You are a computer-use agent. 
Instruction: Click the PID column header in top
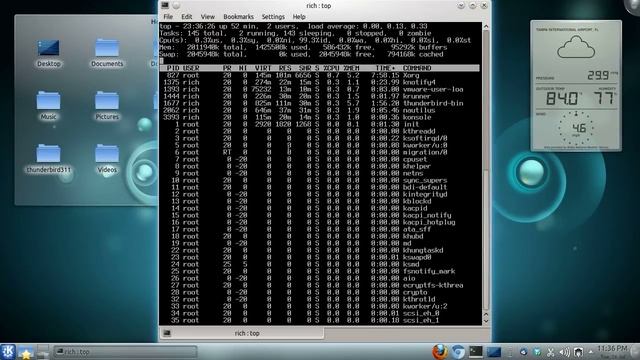point(173,68)
